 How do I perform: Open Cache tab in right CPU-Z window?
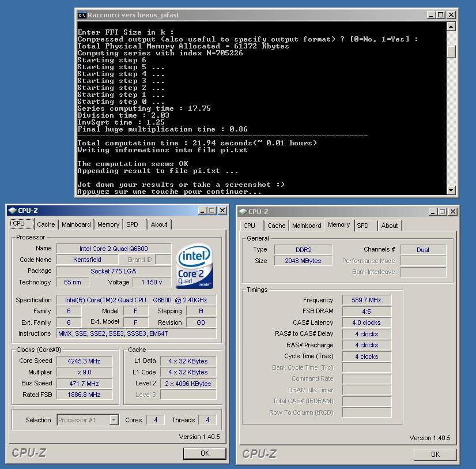click(277, 226)
